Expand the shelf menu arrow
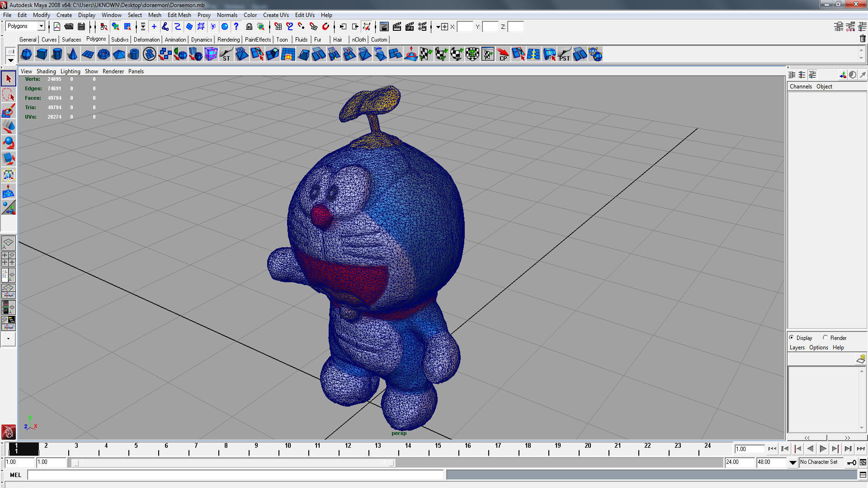 (x=10, y=60)
